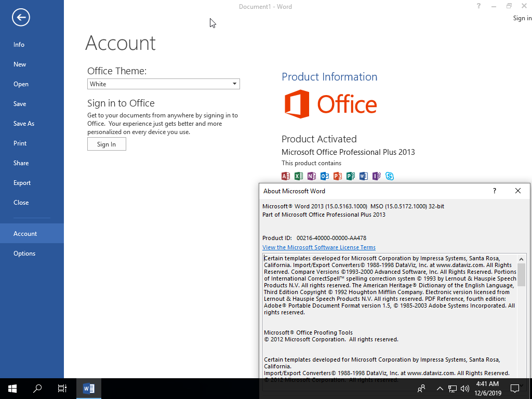Click the Lync (Skype-style) app icon
This screenshot has width=532, height=399.
coord(390,176)
